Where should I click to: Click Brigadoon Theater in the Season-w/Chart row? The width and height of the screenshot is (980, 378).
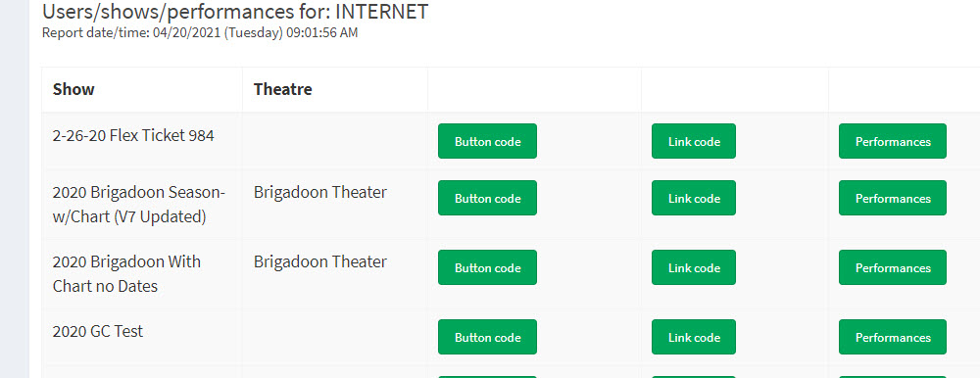(320, 193)
